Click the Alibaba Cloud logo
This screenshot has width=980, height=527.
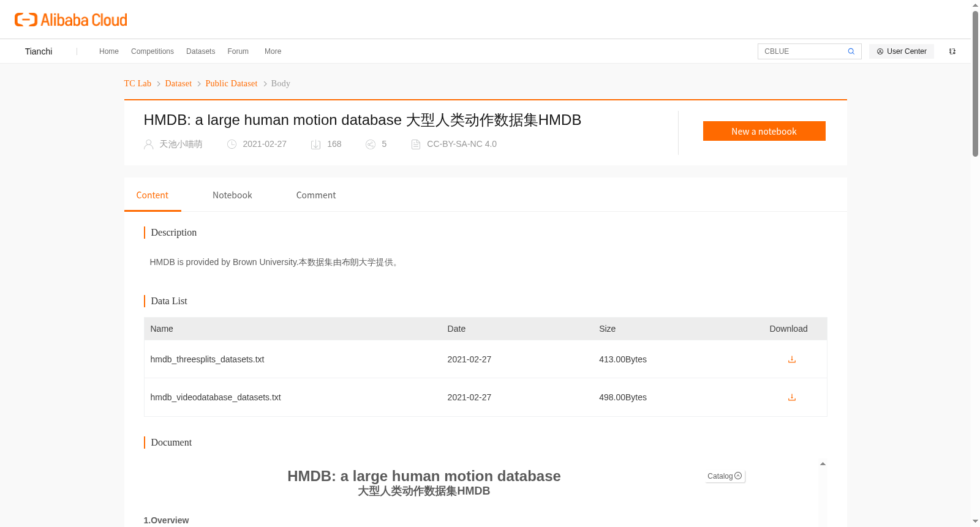(71, 20)
